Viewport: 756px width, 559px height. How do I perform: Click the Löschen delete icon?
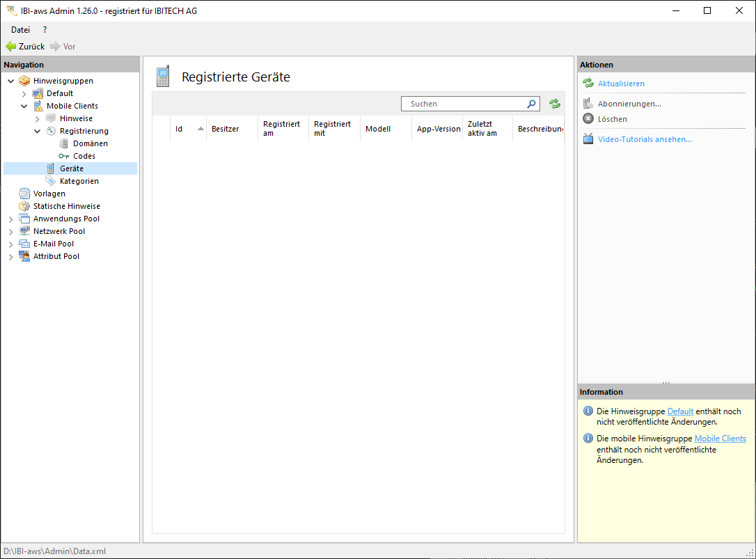pos(588,119)
